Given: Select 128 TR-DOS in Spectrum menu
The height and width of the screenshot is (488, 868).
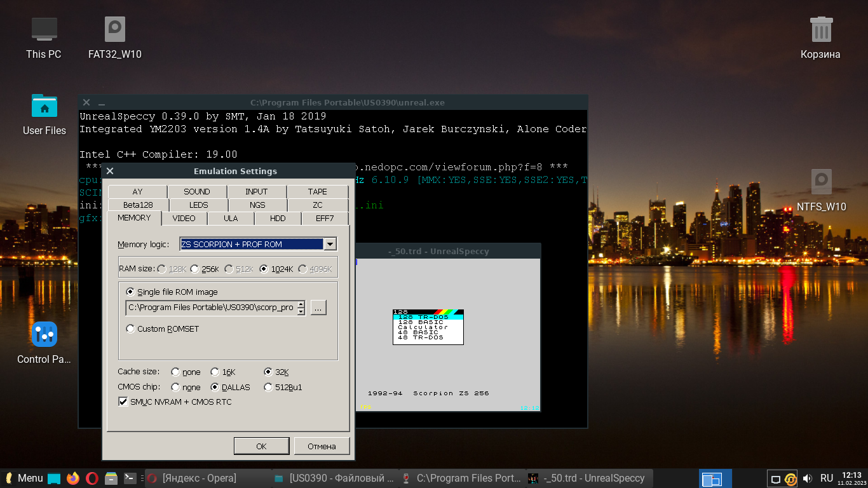Looking at the screenshot, I should (x=428, y=317).
